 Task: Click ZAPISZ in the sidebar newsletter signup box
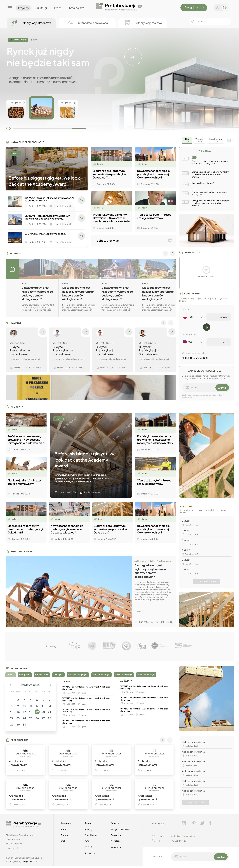click(222, 388)
